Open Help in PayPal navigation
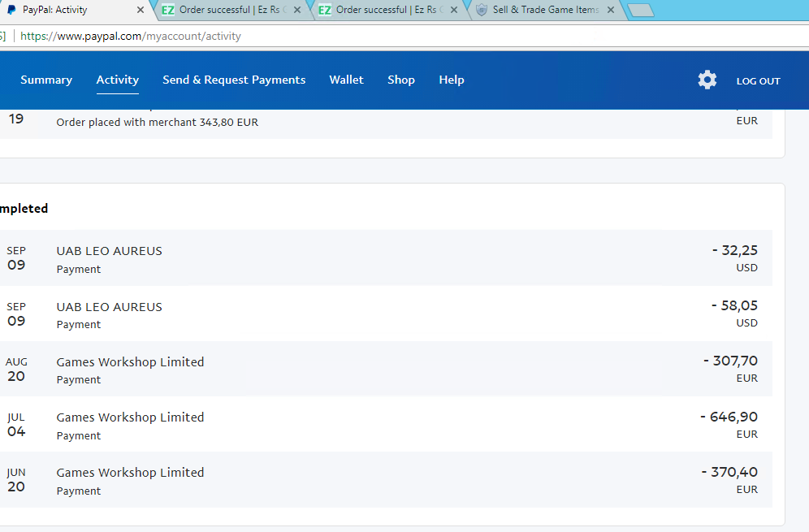The image size is (809, 532). tap(452, 80)
